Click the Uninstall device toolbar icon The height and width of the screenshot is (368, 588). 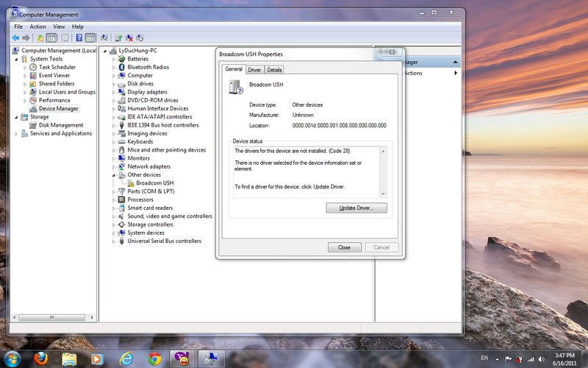coord(130,38)
